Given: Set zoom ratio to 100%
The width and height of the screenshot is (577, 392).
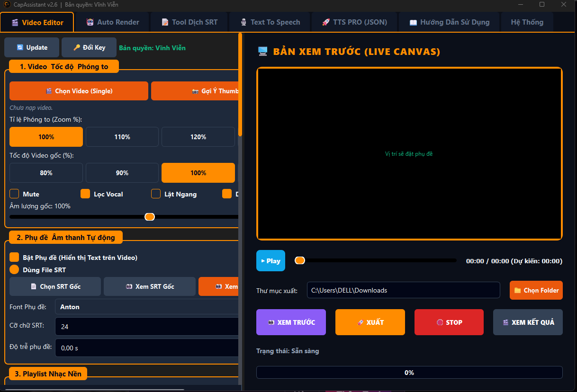Looking at the screenshot, I should (x=46, y=137).
